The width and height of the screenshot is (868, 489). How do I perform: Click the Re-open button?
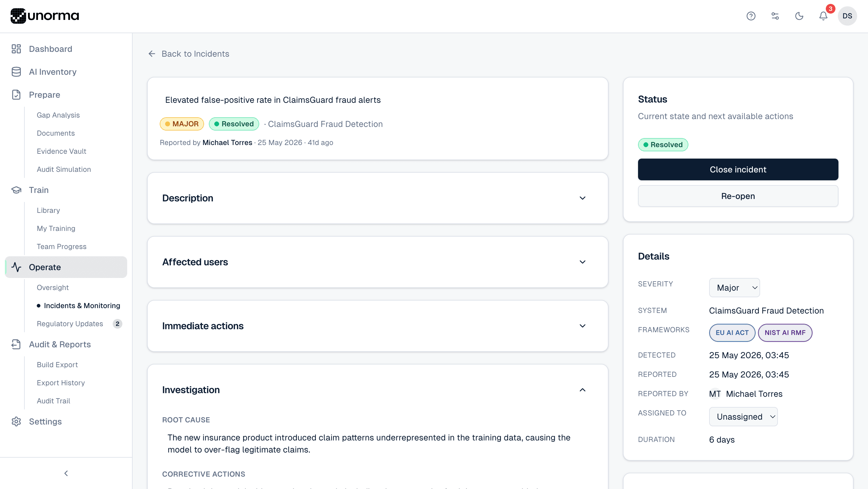click(738, 196)
